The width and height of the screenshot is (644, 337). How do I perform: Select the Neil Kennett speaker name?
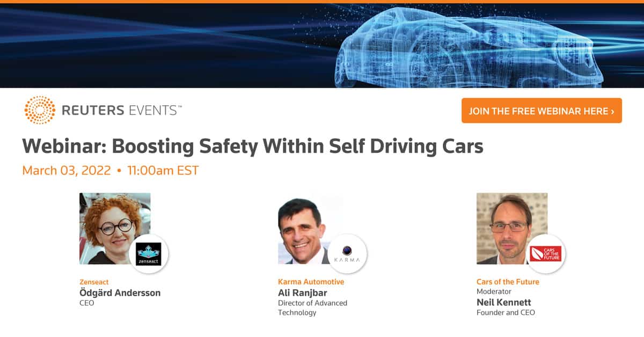tap(504, 302)
